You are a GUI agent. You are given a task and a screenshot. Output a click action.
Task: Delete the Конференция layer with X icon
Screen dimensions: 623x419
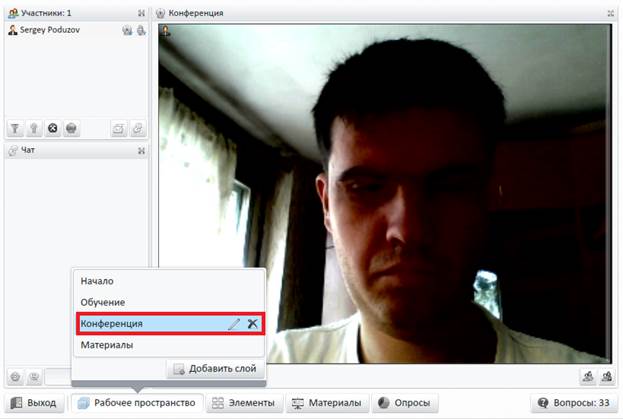(252, 324)
